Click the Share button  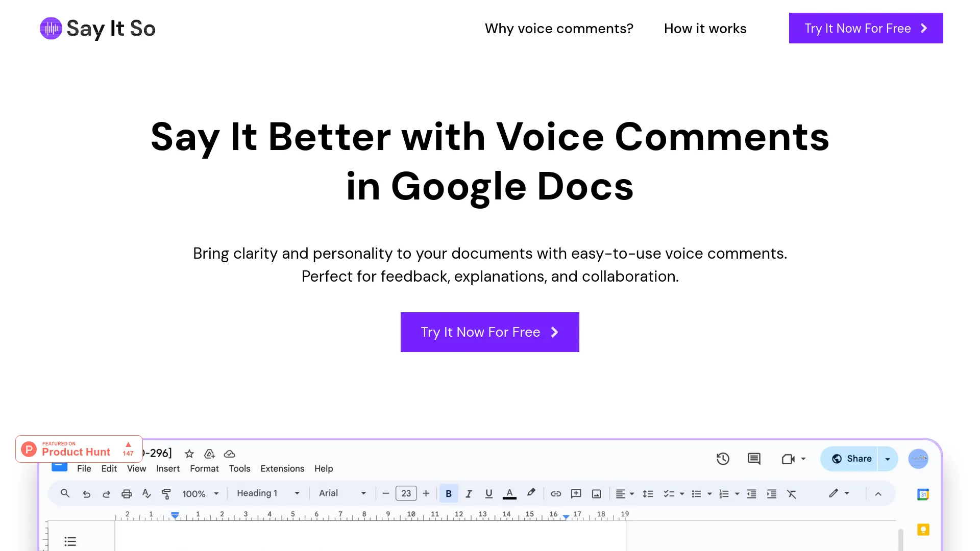click(850, 459)
